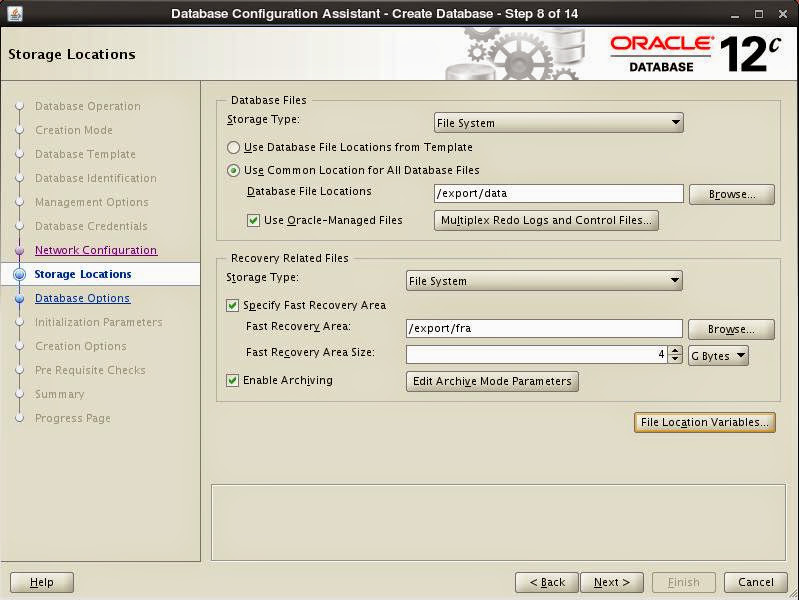Browse for Fast Recovery Area

click(x=731, y=330)
